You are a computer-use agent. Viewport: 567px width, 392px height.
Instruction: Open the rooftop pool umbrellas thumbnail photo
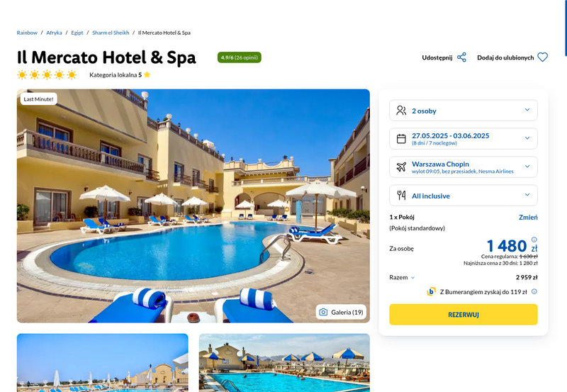click(284, 363)
